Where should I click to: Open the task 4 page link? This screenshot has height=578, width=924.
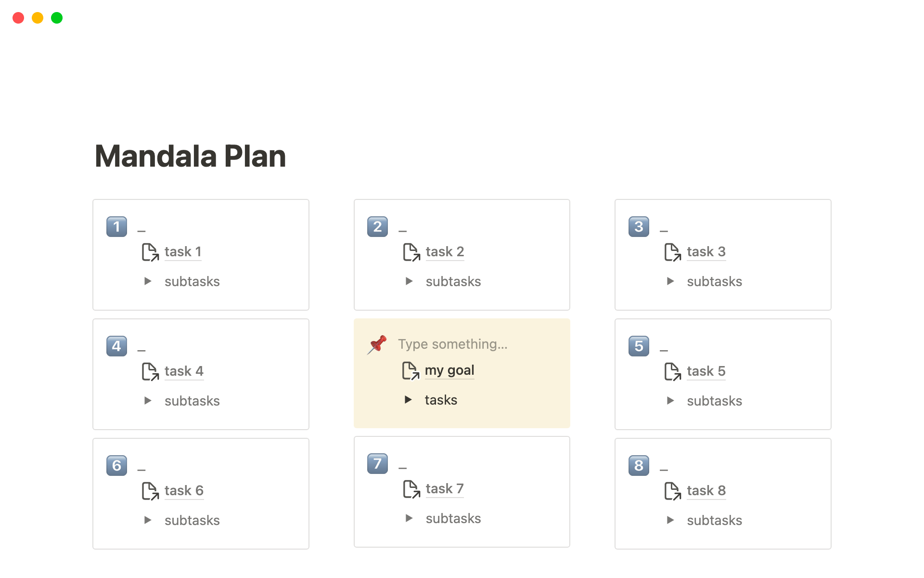coord(184,371)
